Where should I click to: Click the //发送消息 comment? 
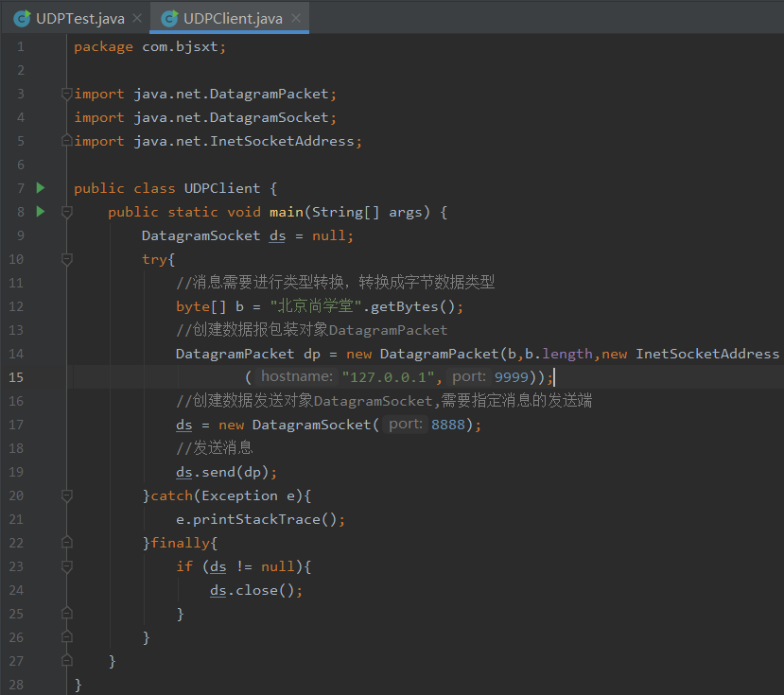pos(215,448)
